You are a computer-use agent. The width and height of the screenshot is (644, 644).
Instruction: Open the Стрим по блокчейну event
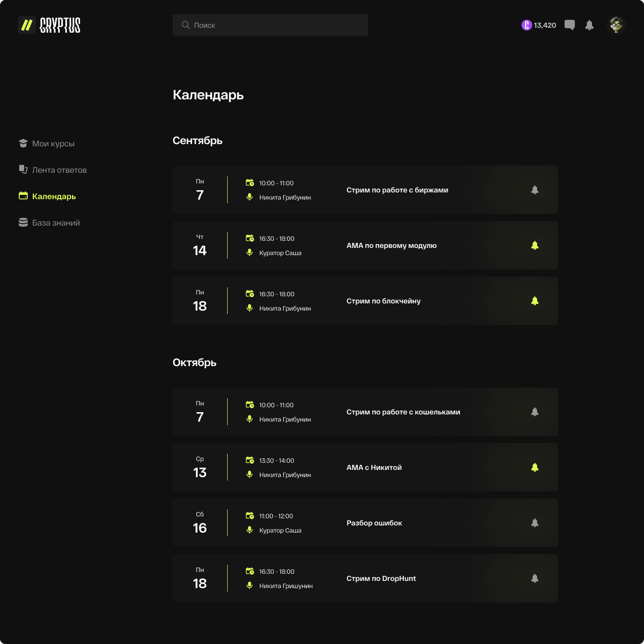(x=365, y=301)
